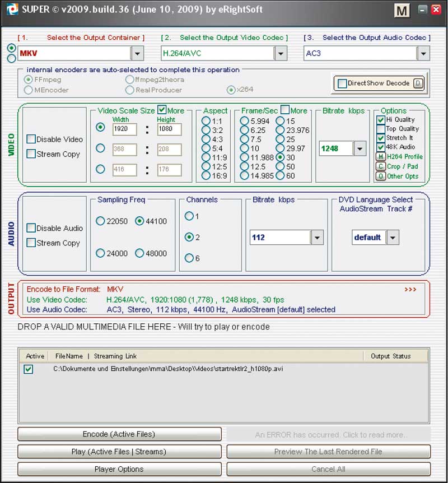The height and width of the screenshot is (483, 448).
Task: Click the M button in title bar
Action: point(402,11)
